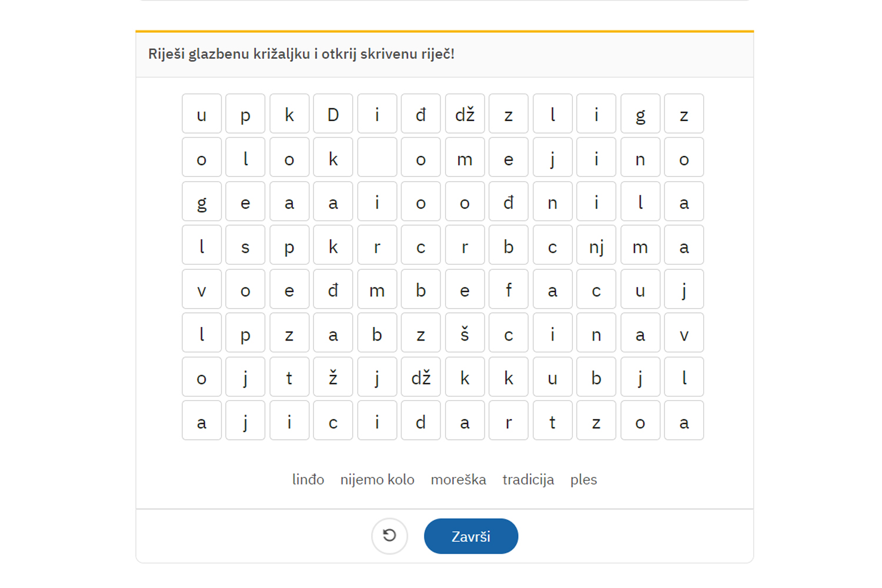
Task: Click the letter f tile
Action: pos(509,290)
